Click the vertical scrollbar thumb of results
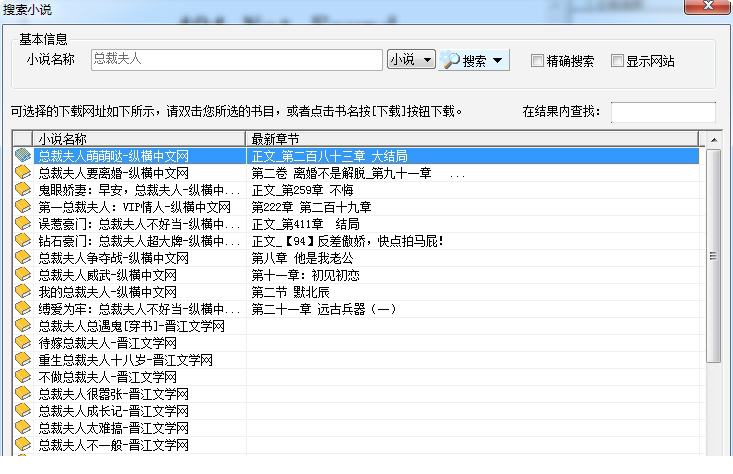Viewport: 733px width, 474px height. tap(713, 256)
